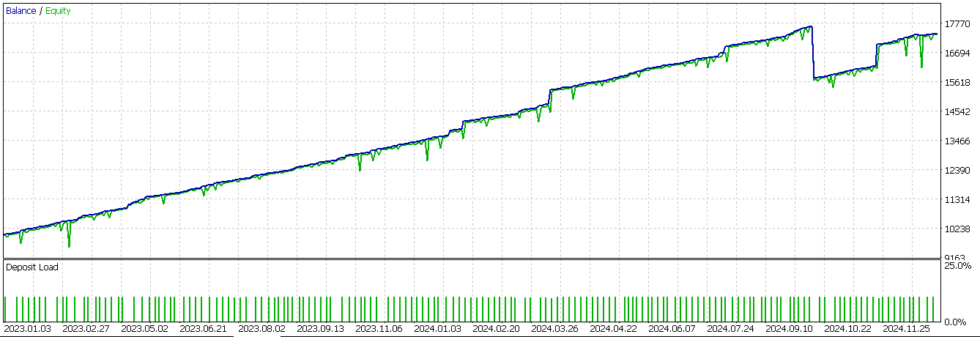This screenshot has width=980, height=337.
Task: Select the 2024.01.03 date on the axis
Action: click(437, 329)
